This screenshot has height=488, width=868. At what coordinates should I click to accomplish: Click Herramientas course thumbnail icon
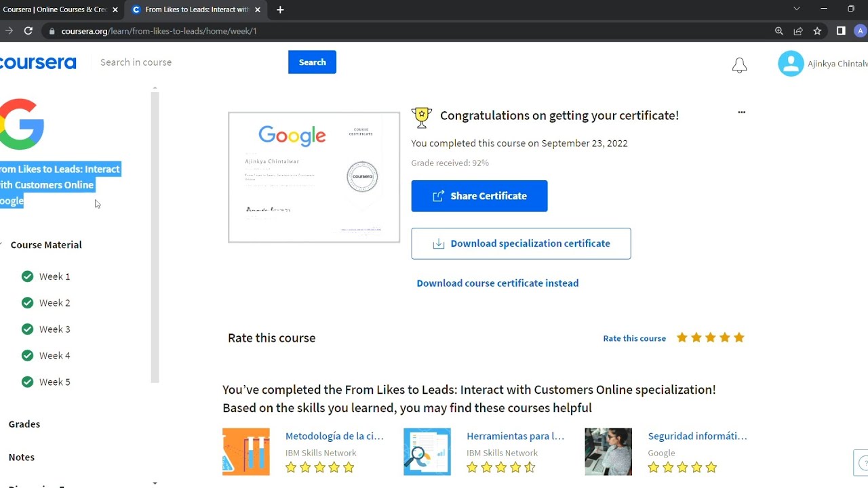click(427, 451)
